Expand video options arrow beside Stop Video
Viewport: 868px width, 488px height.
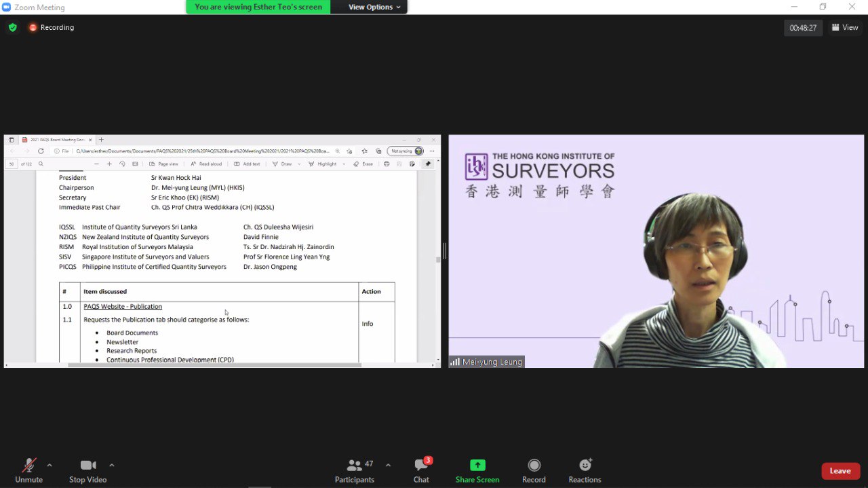112,465
